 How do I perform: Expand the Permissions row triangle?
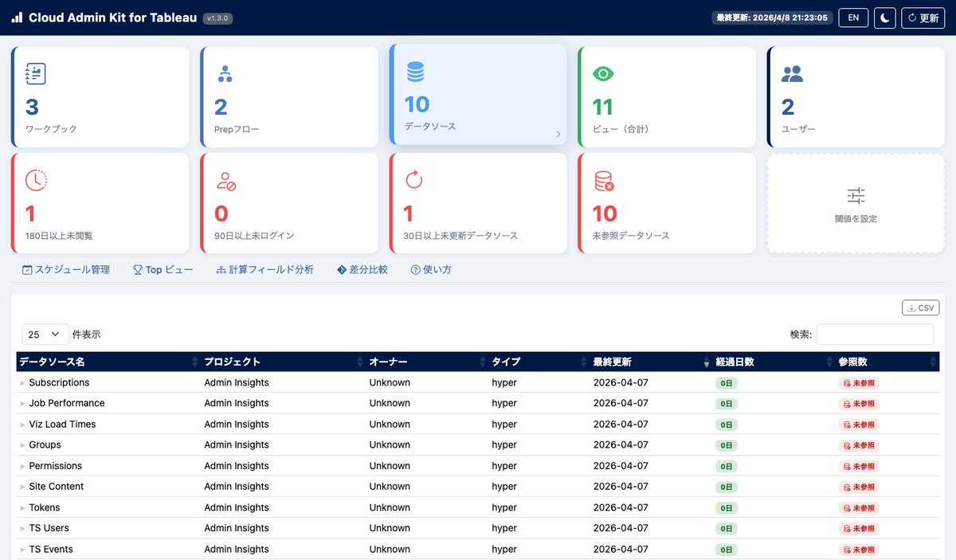[x=22, y=466]
